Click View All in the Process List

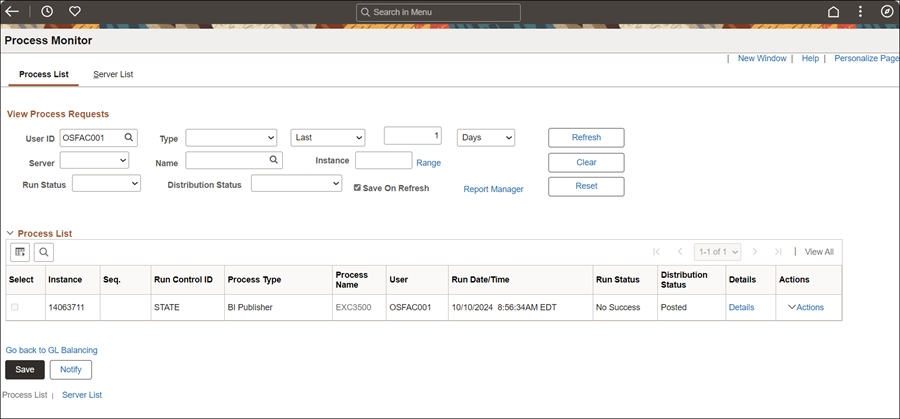[x=819, y=251]
